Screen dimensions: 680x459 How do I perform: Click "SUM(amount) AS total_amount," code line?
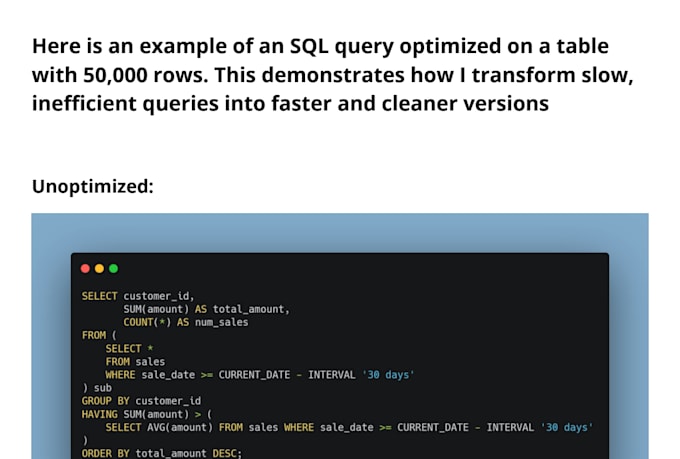(206, 309)
